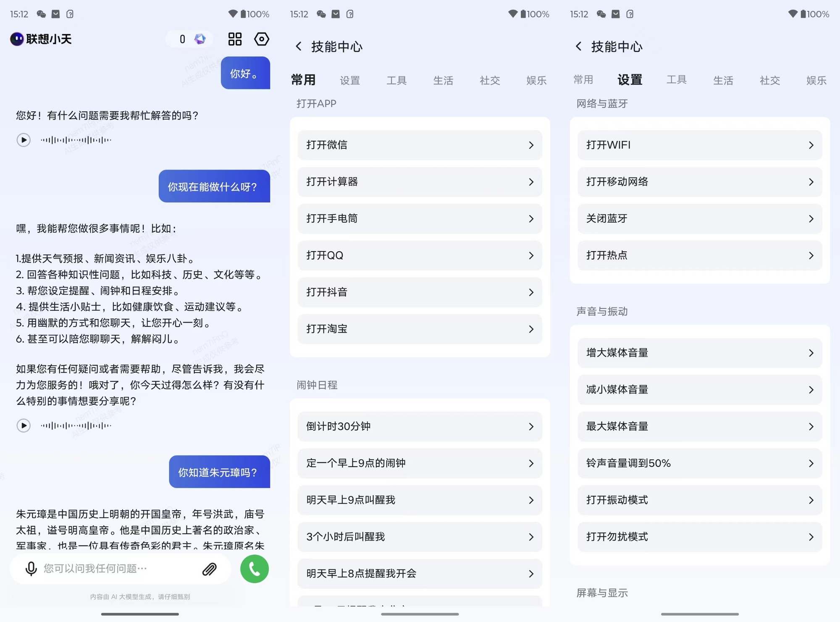
Task: Open settings hexagon icon in chat header
Action: click(x=262, y=39)
